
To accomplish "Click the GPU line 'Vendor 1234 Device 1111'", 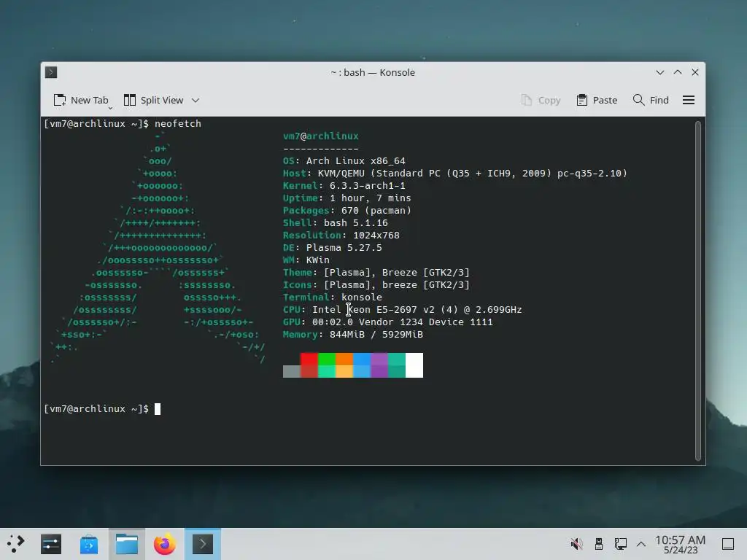I will (426, 322).
